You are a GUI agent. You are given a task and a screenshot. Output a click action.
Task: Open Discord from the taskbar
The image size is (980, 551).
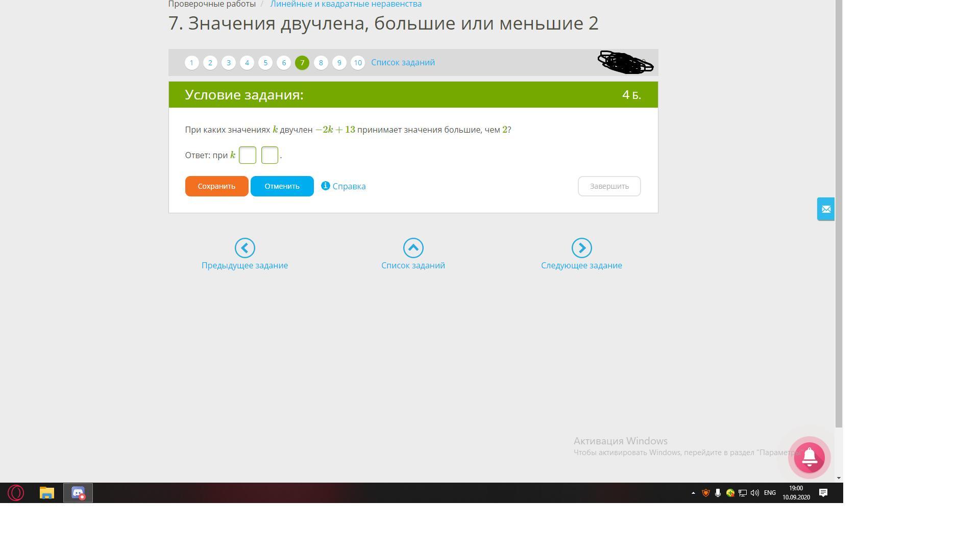pos(78,493)
